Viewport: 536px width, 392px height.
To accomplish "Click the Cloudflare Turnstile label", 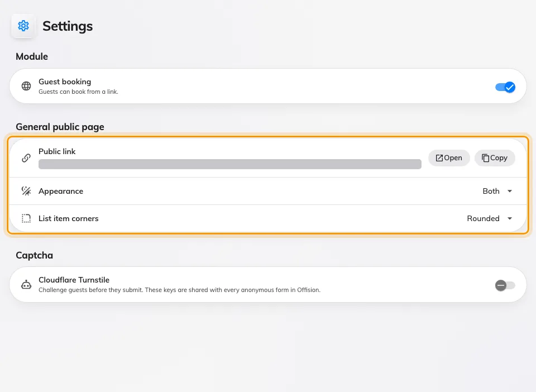I will [x=74, y=280].
